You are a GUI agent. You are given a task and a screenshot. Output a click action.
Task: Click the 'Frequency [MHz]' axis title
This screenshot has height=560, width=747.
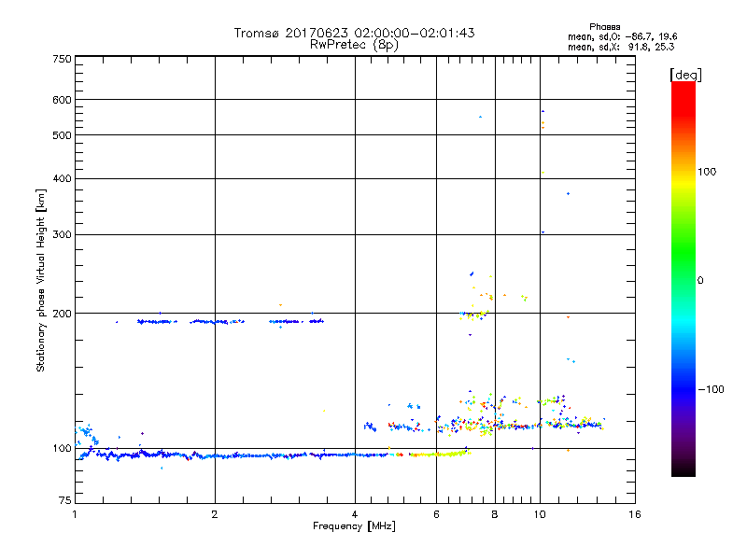354,526
